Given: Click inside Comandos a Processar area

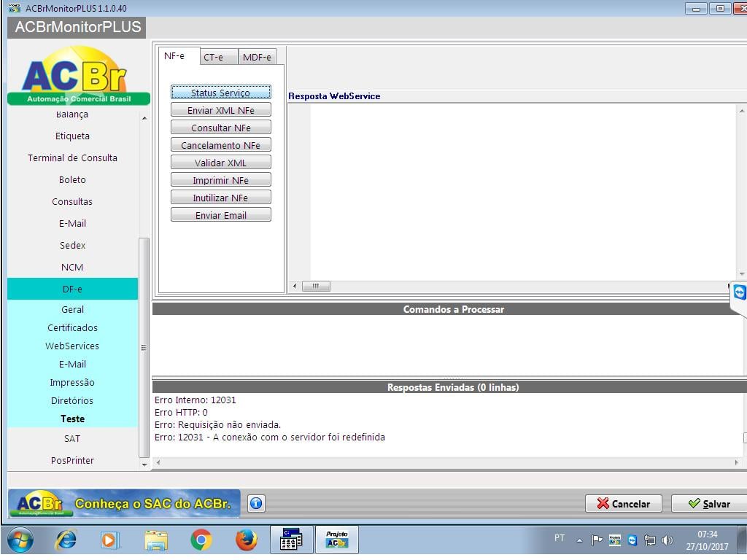Looking at the screenshot, I should click(x=449, y=345).
